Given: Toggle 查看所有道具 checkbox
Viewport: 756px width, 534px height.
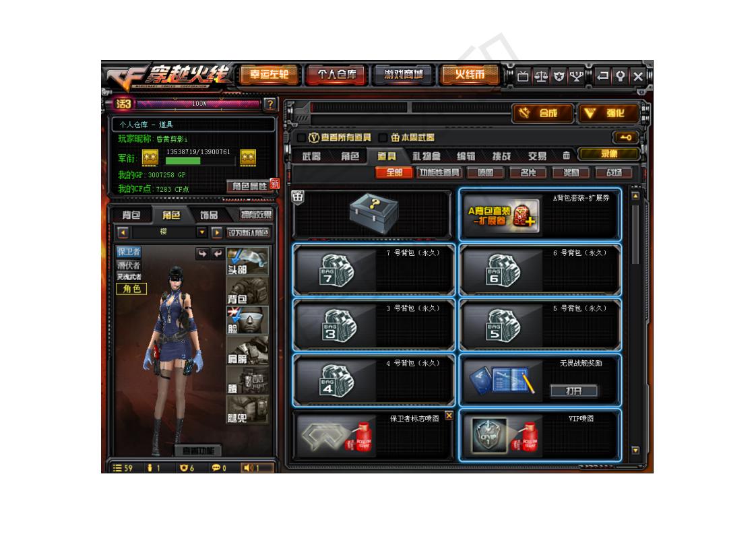Looking at the screenshot, I should 302,138.
